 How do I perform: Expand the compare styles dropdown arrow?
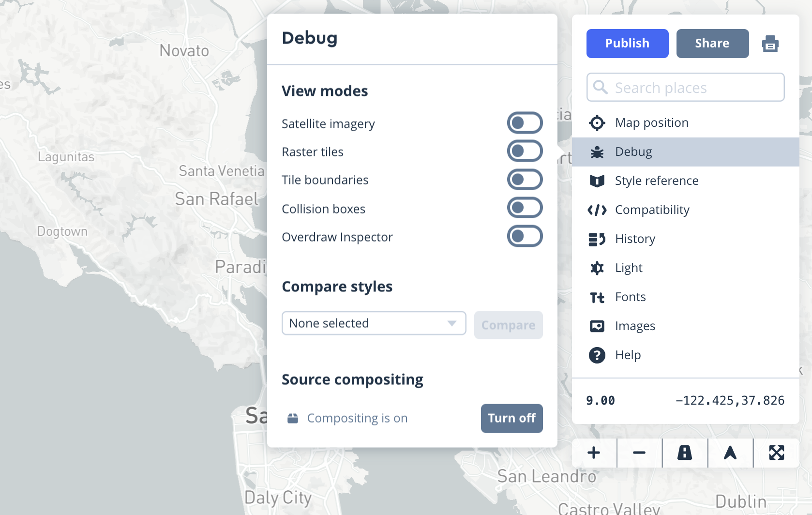tap(452, 323)
